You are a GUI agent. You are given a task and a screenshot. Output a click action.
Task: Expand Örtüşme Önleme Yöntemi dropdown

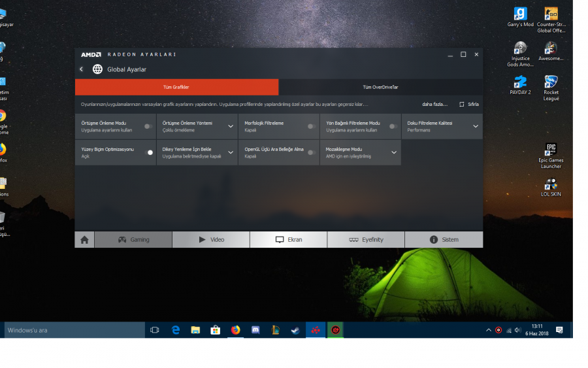coord(231,126)
